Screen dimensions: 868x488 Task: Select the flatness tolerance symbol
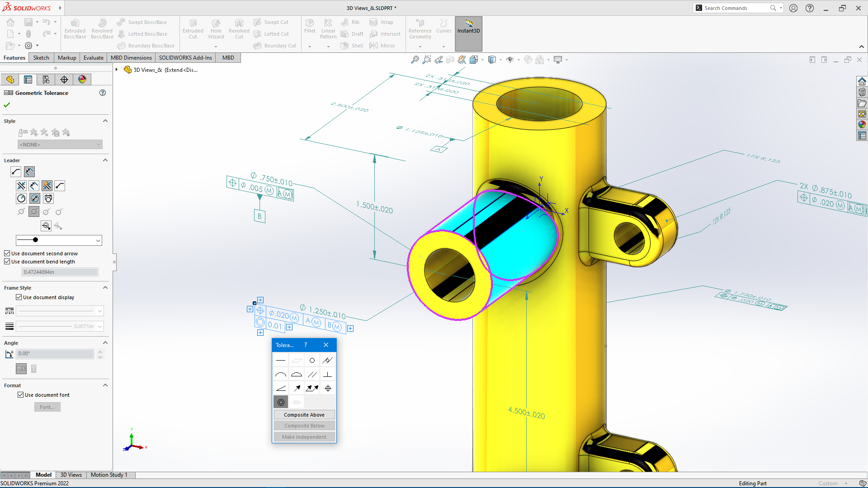click(297, 360)
